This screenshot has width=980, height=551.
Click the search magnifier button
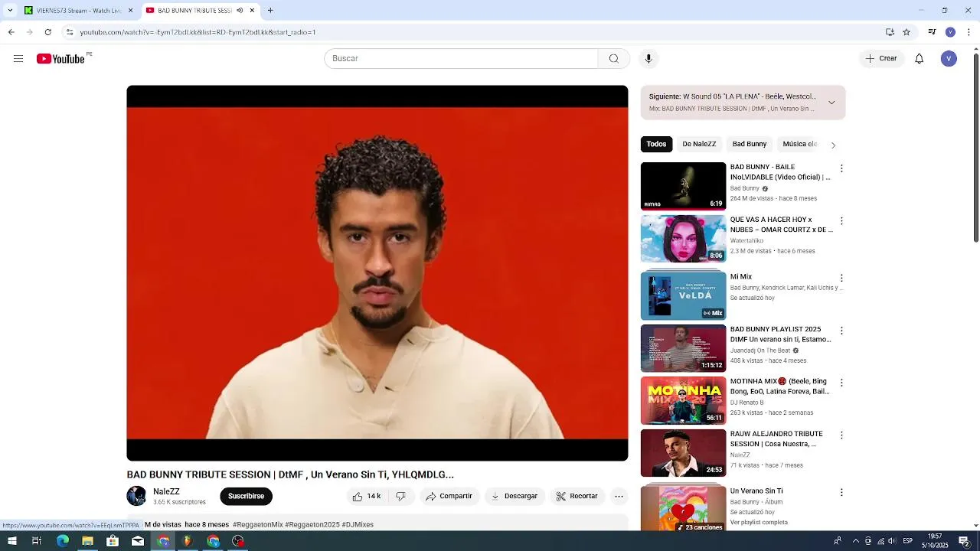pos(614,59)
